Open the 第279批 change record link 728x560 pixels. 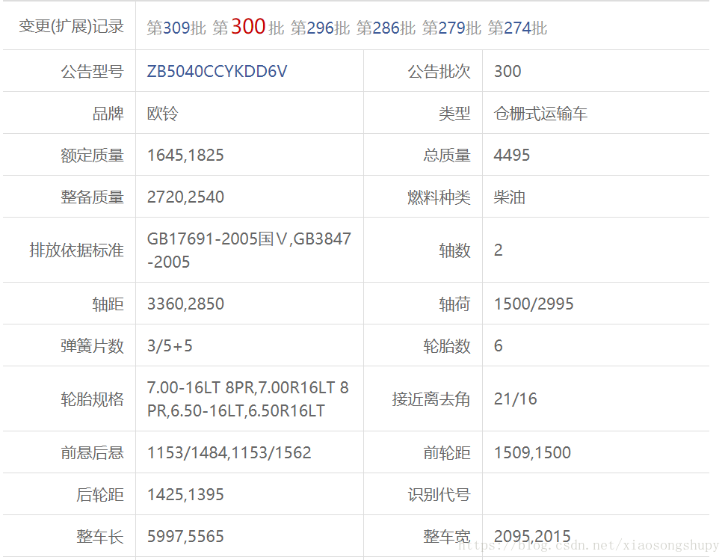(451, 28)
